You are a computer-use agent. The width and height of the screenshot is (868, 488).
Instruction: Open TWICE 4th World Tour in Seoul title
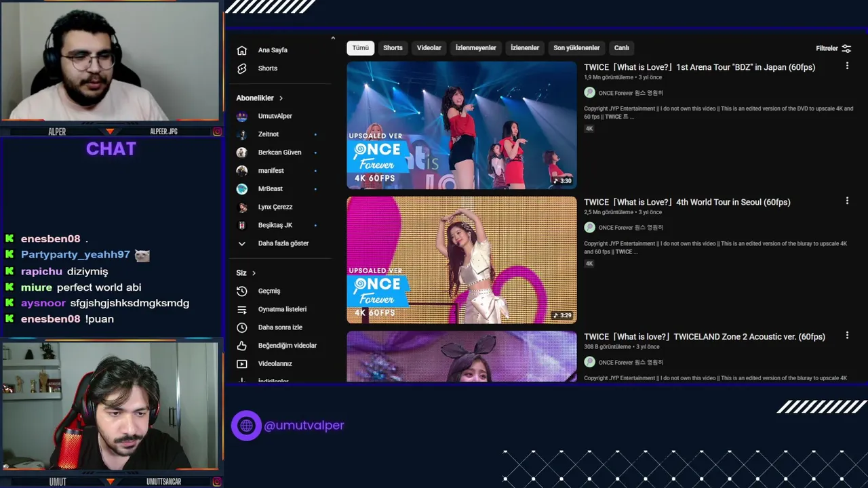coord(687,202)
